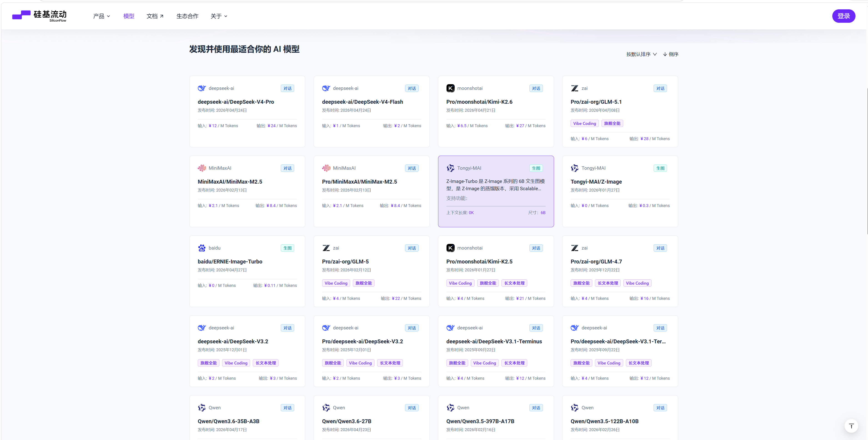Screen dimensions: 868x440
Task: Click 长文本处理 tag on Kimi-K2.5 card
Action: [514, 283]
